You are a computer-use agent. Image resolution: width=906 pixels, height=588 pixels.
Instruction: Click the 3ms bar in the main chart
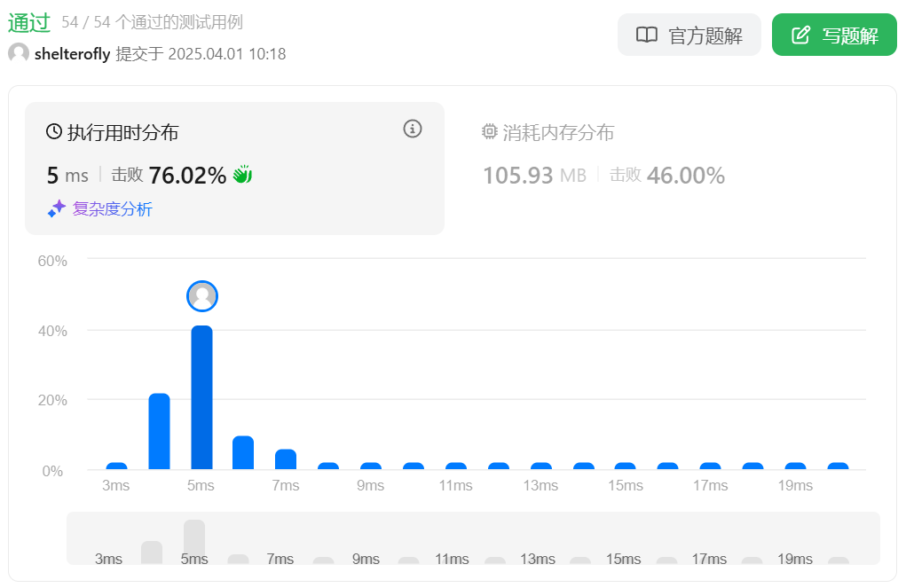[x=116, y=466]
